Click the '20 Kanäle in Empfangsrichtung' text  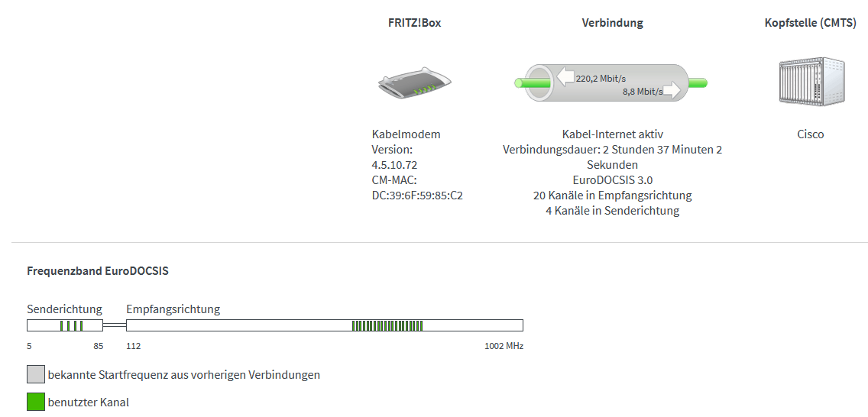coord(612,196)
